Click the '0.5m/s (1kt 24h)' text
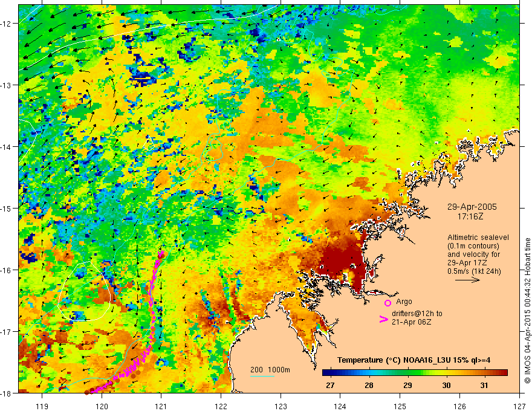Image resolution: width=532 pixels, height=411 pixels. point(474,271)
